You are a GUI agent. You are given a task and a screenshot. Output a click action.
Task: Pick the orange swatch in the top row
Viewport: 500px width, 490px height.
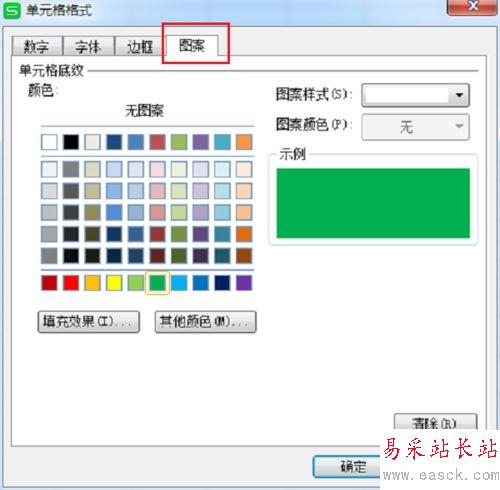244,142
